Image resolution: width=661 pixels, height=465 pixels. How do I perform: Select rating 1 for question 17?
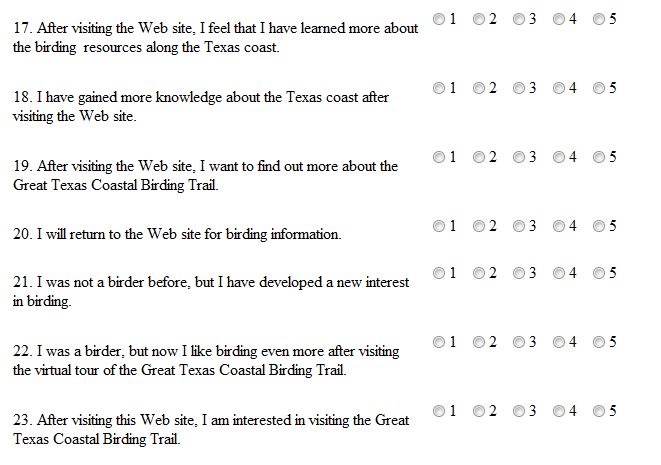point(439,19)
